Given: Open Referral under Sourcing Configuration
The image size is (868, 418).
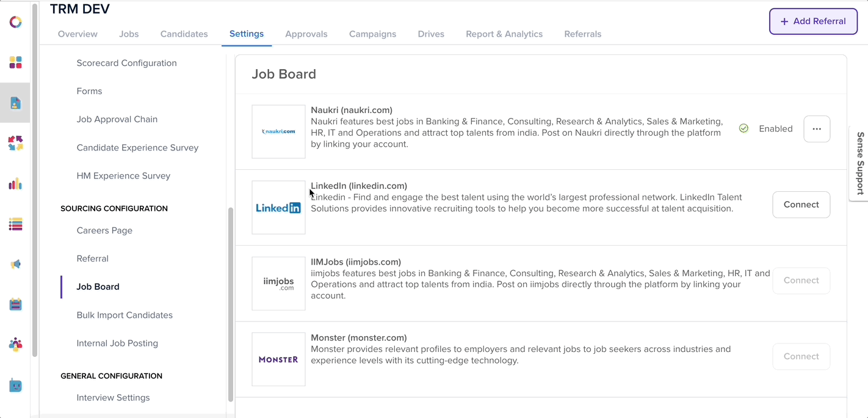Looking at the screenshot, I should tap(93, 258).
